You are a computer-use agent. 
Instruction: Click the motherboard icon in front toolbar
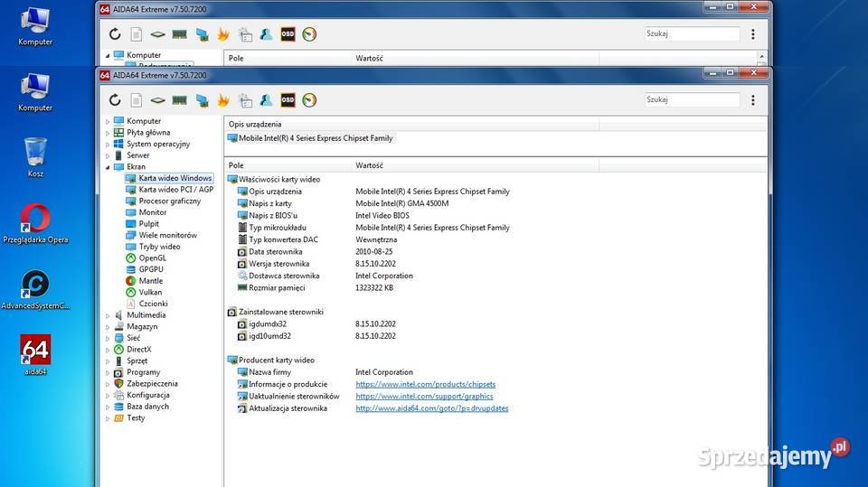[157, 100]
